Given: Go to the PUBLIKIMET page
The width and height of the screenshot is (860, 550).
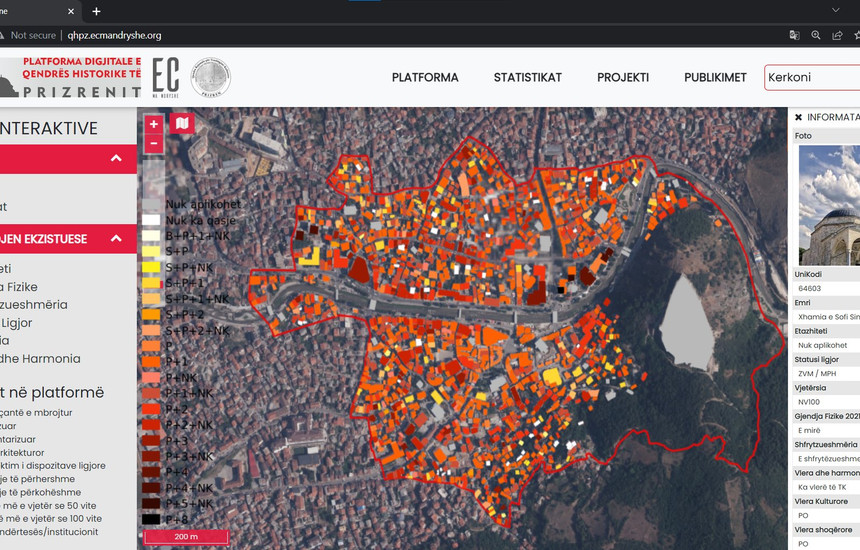Looking at the screenshot, I should pyautogui.click(x=715, y=77).
